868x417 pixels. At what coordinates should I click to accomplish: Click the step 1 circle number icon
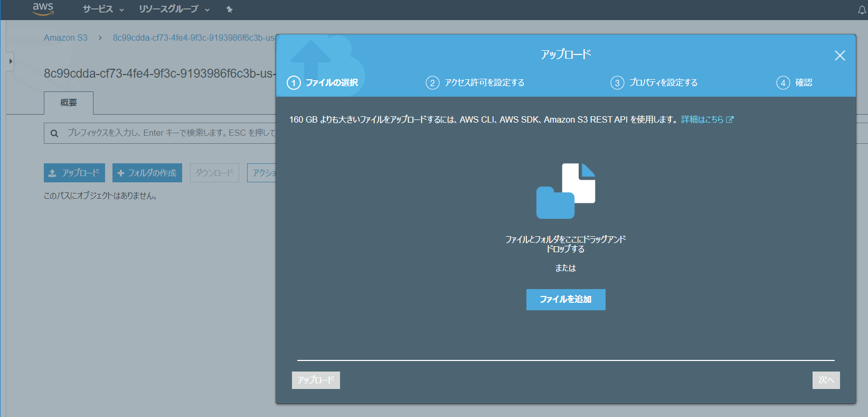[x=294, y=83]
